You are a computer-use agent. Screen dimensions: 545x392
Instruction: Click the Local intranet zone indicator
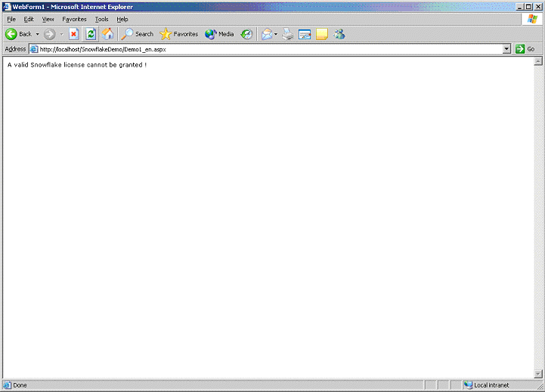tap(487, 385)
